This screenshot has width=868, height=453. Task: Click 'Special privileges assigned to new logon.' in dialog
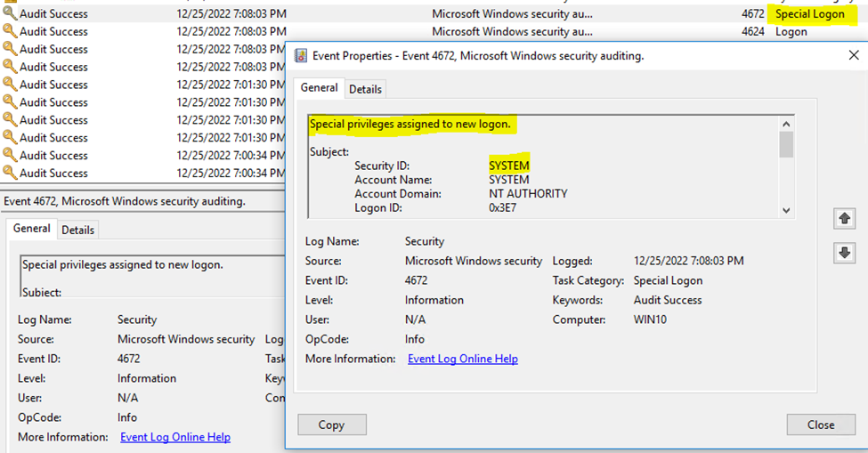[410, 124]
